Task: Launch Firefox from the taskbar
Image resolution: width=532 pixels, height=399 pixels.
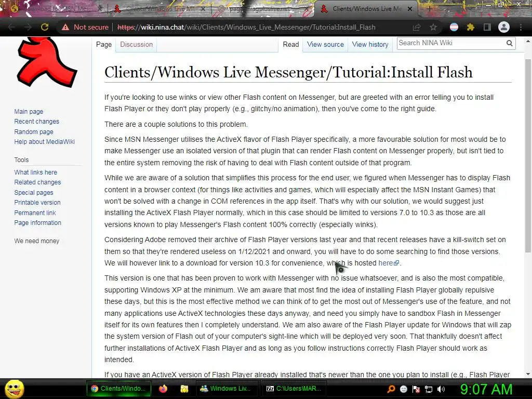Action: pos(163,389)
